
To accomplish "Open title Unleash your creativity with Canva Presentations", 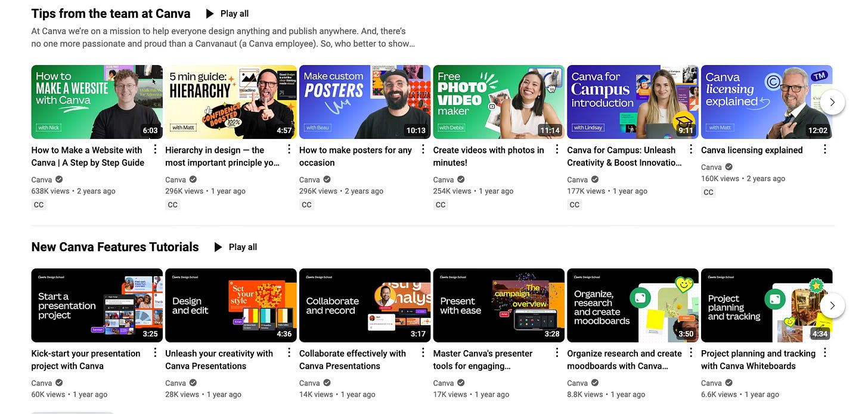I will point(219,360).
